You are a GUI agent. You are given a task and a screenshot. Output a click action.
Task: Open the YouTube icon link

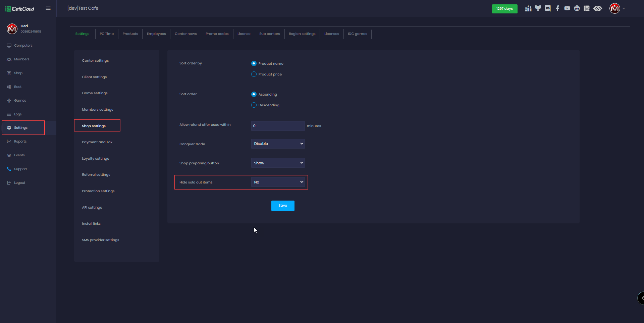click(x=567, y=8)
